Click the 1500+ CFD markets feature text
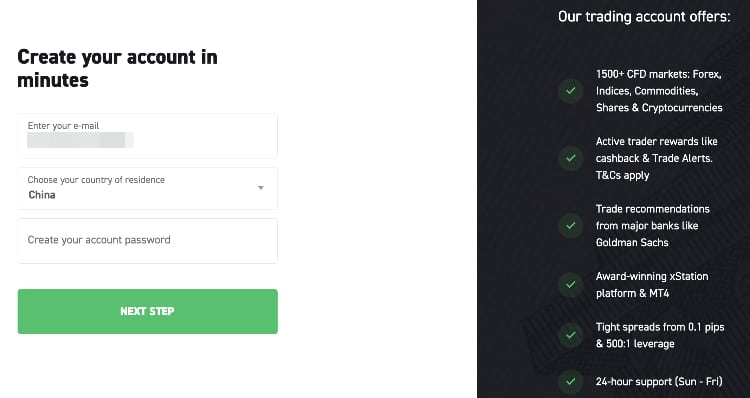 (x=659, y=91)
